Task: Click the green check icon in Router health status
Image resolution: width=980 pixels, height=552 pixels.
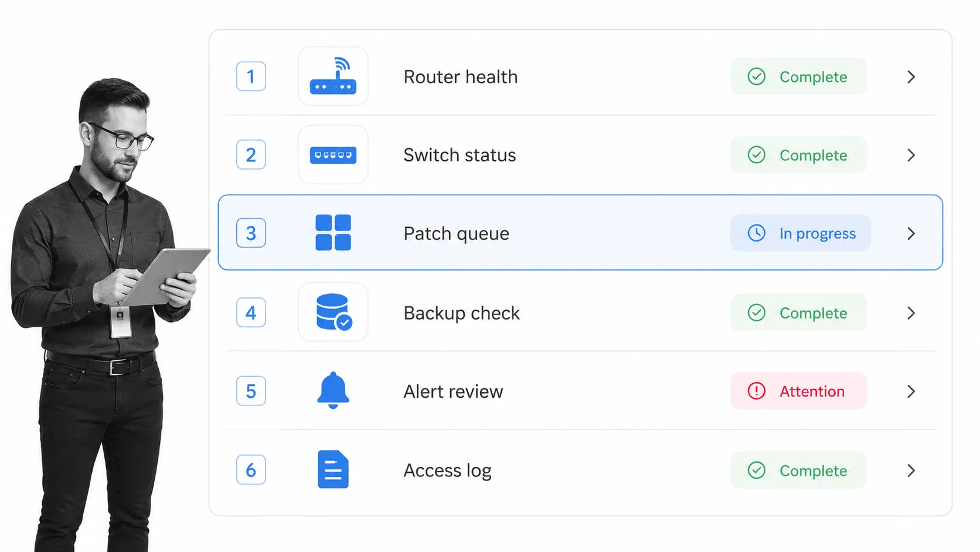Action: coord(757,76)
